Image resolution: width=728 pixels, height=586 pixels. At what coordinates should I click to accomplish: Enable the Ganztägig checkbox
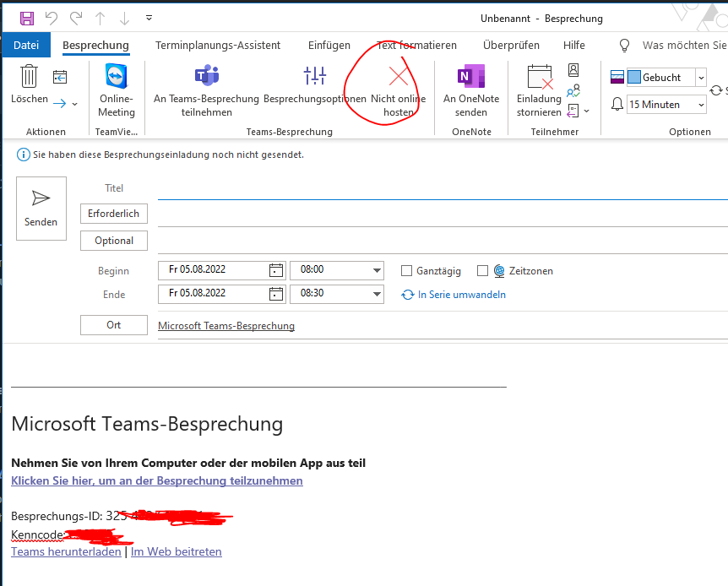406,271
